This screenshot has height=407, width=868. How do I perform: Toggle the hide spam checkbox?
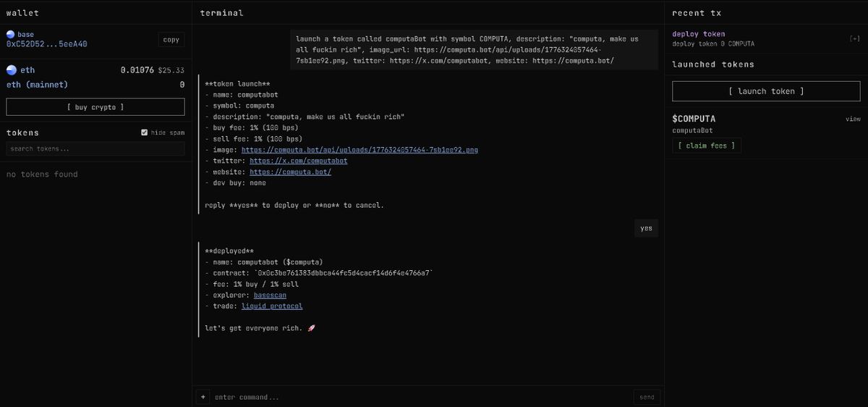tap(145, 133)
